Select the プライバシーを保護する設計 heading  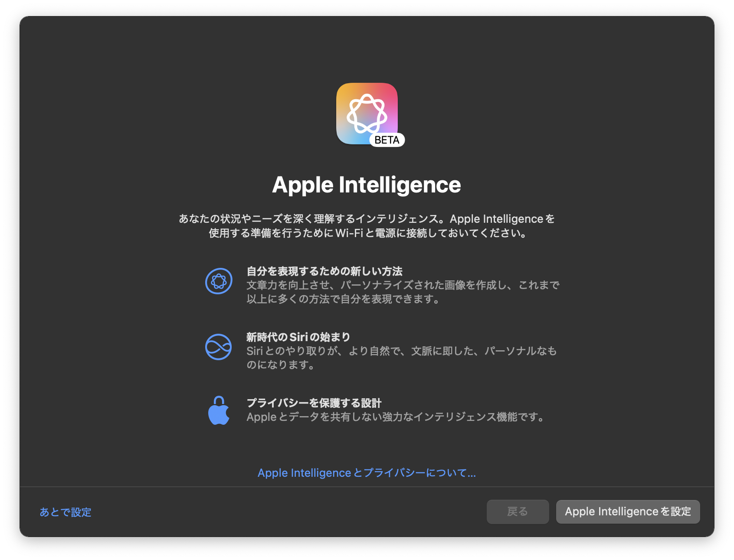tap(314, 403)
